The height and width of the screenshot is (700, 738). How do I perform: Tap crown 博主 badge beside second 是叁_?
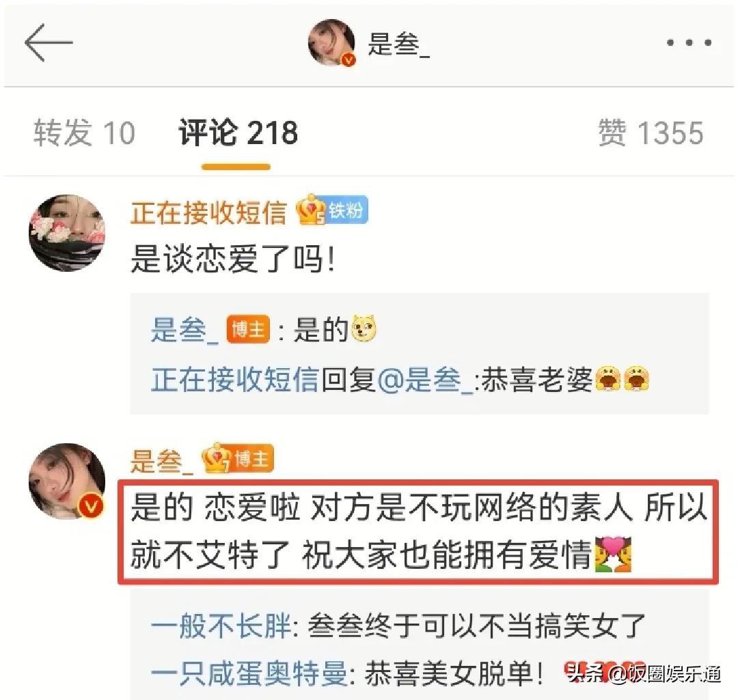238,459
